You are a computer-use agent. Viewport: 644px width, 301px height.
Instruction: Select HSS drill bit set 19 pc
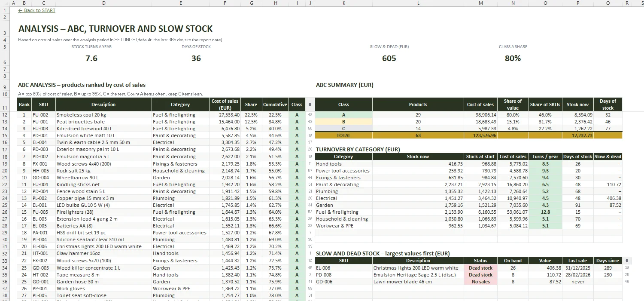click(103, 233)
